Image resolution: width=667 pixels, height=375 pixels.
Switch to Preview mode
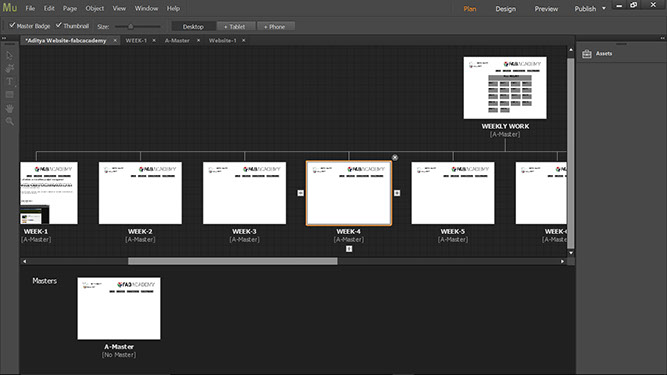tap(546, 9)
